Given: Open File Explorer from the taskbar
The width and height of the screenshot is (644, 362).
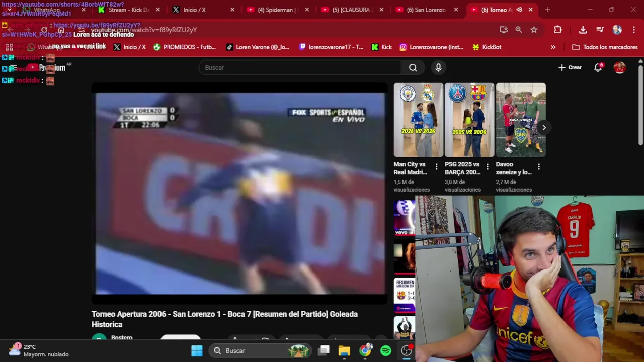Looking at the screenshot, I should (x=344, y=351).
